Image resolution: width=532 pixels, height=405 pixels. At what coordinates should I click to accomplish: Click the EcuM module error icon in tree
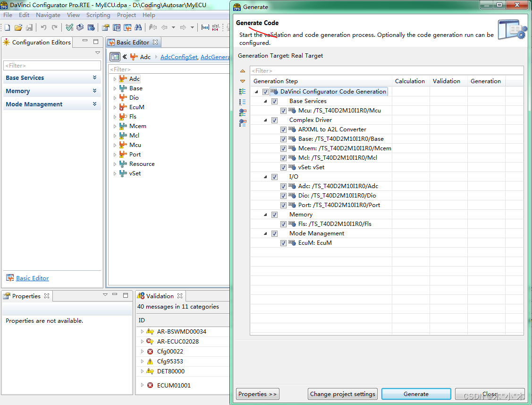[x=123, y=107]
